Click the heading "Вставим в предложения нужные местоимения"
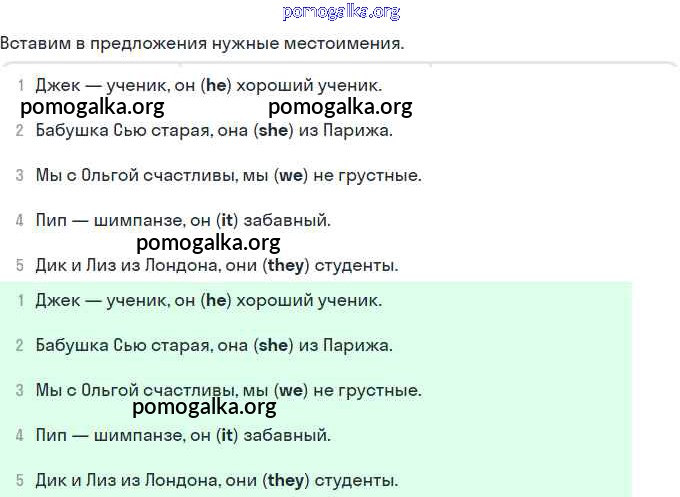 (202, 44)
